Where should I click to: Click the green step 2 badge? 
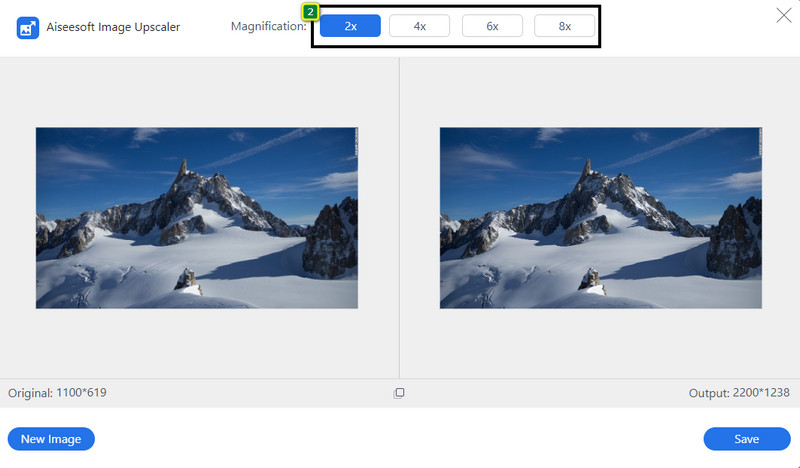click(x=310, y=12)
